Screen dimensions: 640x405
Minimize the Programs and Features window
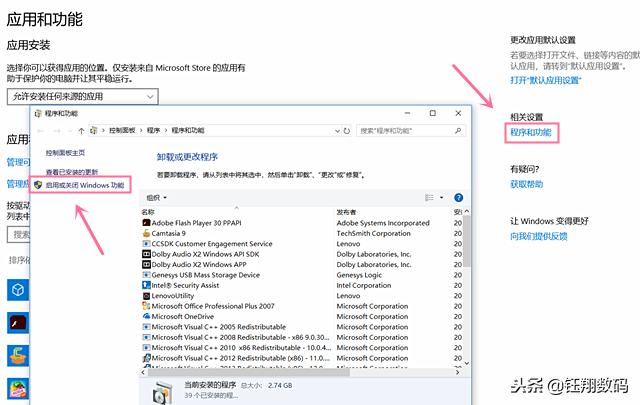tap(407, 113)
